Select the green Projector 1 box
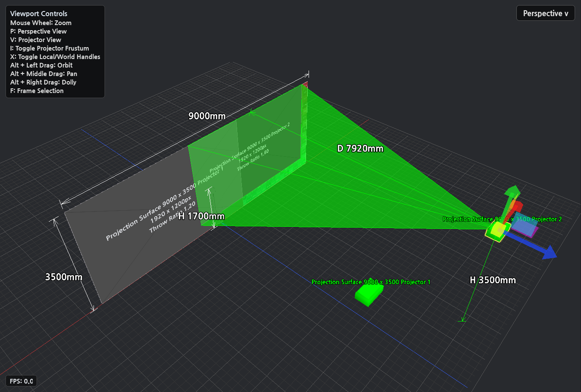581x392 pixels. click(x=369, y=293)
